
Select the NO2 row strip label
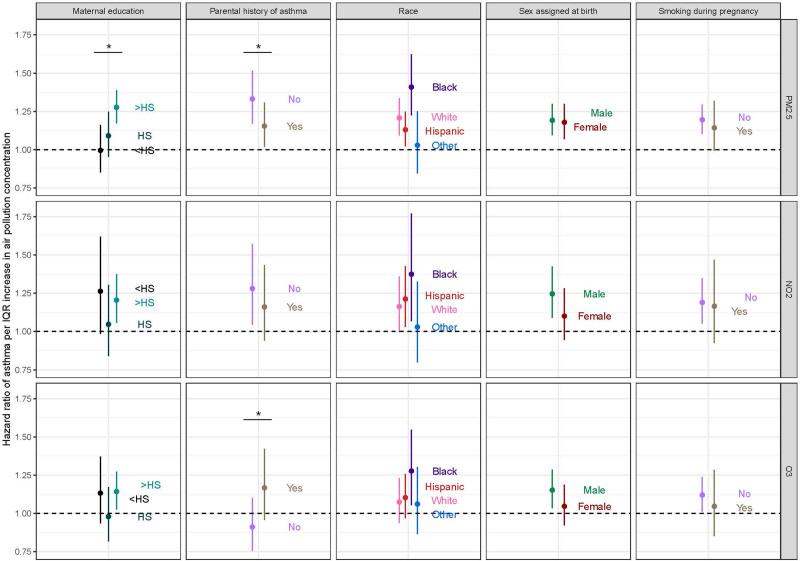pyautogui.click(x=790, y=291)
